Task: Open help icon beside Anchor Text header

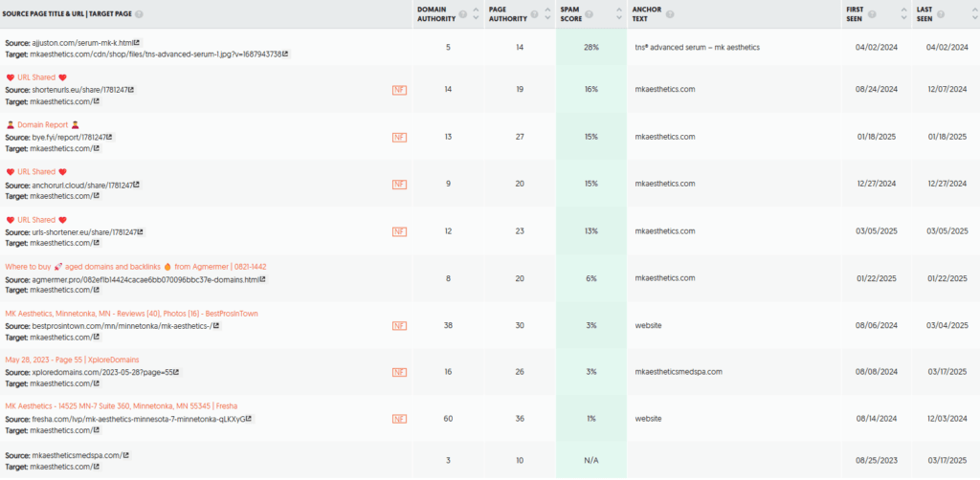Action: click(x=669, y=13)
